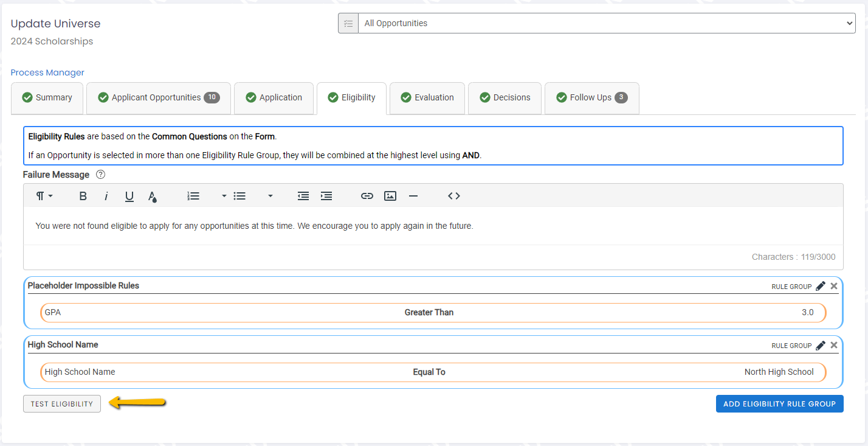Toggle bold formatting in Failure Message editor
This screenshot has height=446, width=868.
[x=83, y=196]
